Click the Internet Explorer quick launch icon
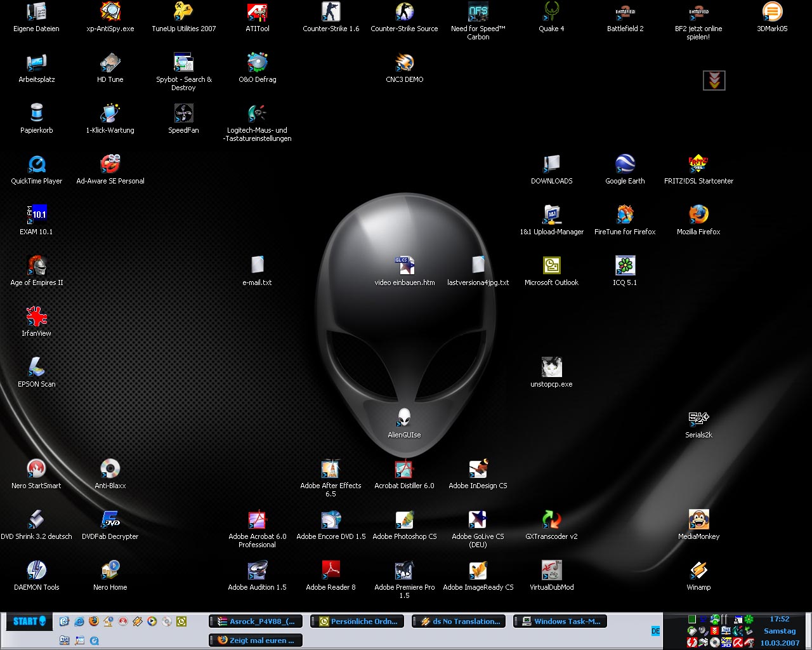Viewport: 812px width, 650px height. [x=79, y=621]
